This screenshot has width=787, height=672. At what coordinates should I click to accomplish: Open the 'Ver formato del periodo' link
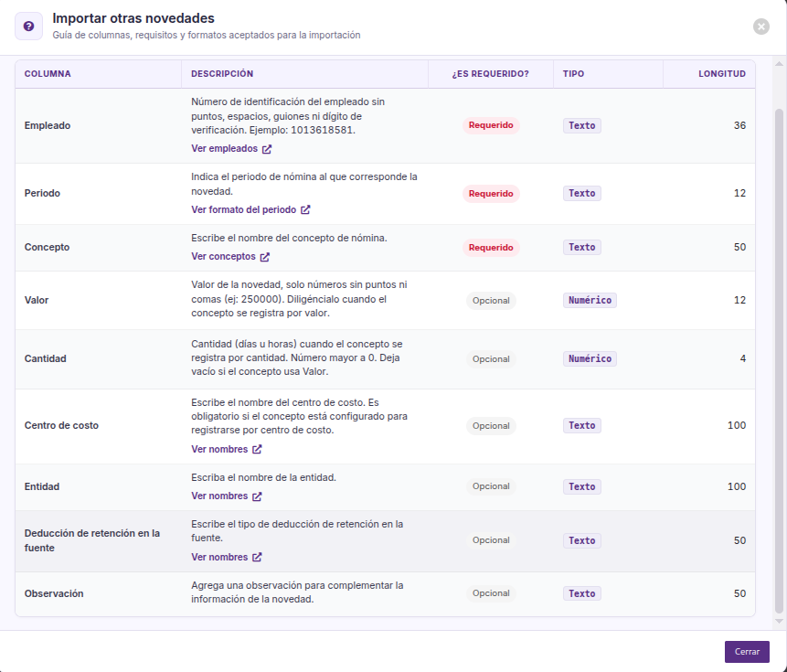250,209
